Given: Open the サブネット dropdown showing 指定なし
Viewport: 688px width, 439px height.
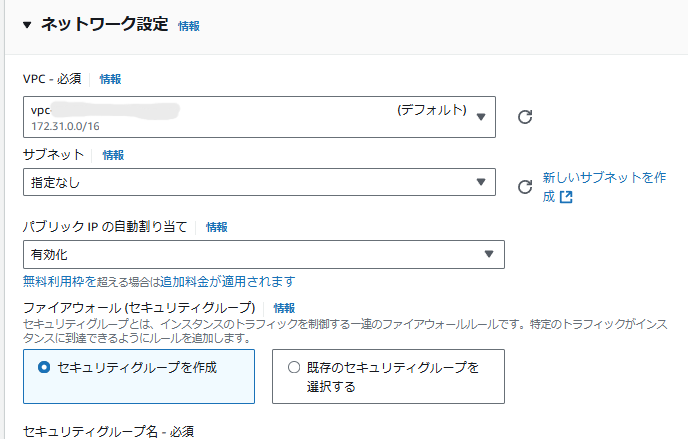Looking at the screenshot, I should click(x=259, y=182).
